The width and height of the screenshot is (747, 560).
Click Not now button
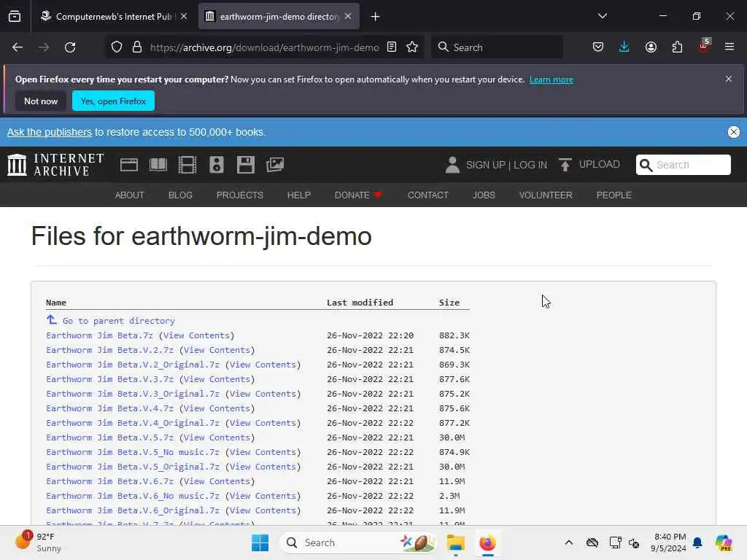coord(41,101)
